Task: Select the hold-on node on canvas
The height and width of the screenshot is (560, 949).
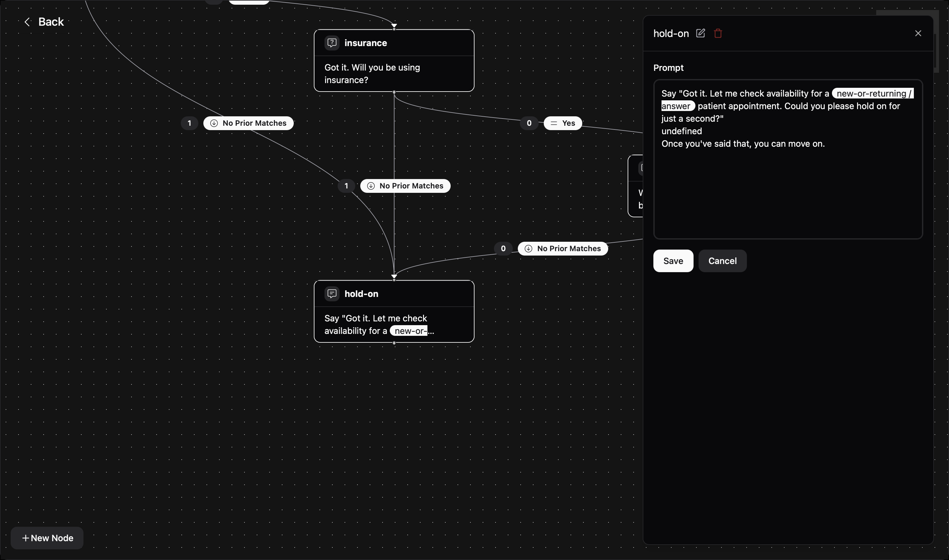Action: tap(394, 311)
